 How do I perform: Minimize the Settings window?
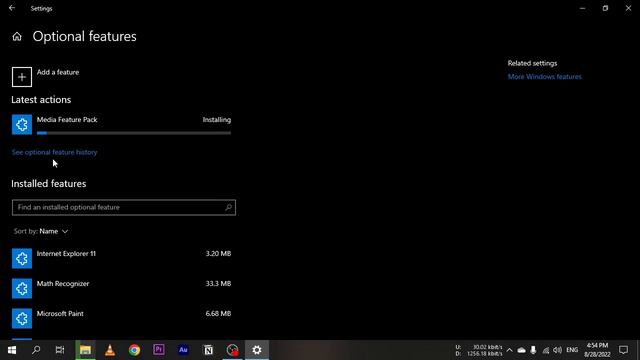point(582,8)
